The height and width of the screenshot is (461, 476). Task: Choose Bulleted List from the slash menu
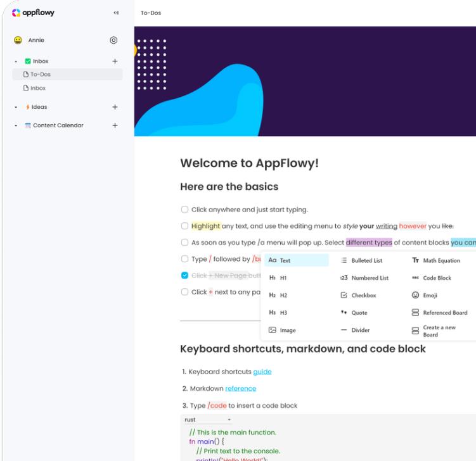coord(367,260)
